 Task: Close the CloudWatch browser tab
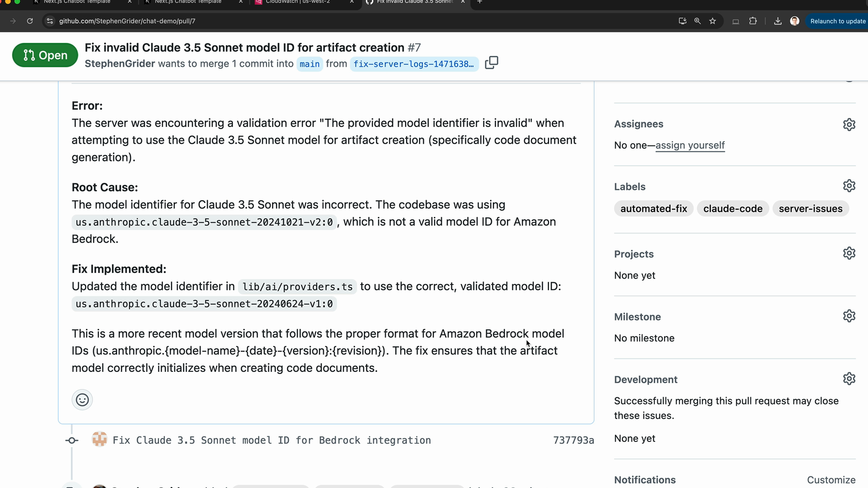(352, 2)
